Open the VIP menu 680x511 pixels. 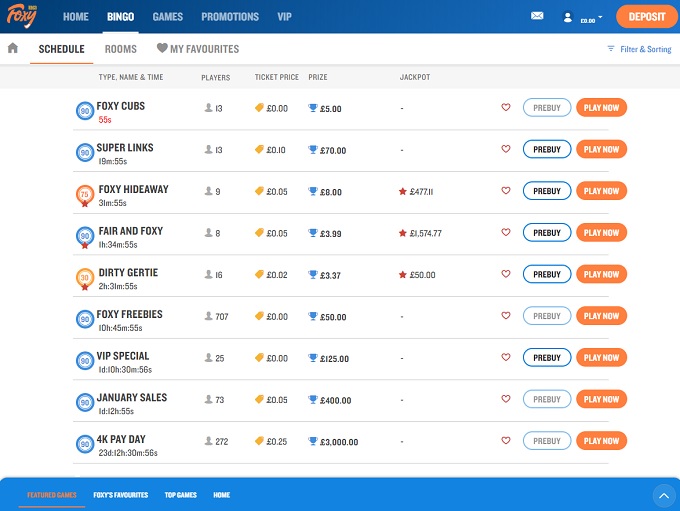(x=284, y=16)
